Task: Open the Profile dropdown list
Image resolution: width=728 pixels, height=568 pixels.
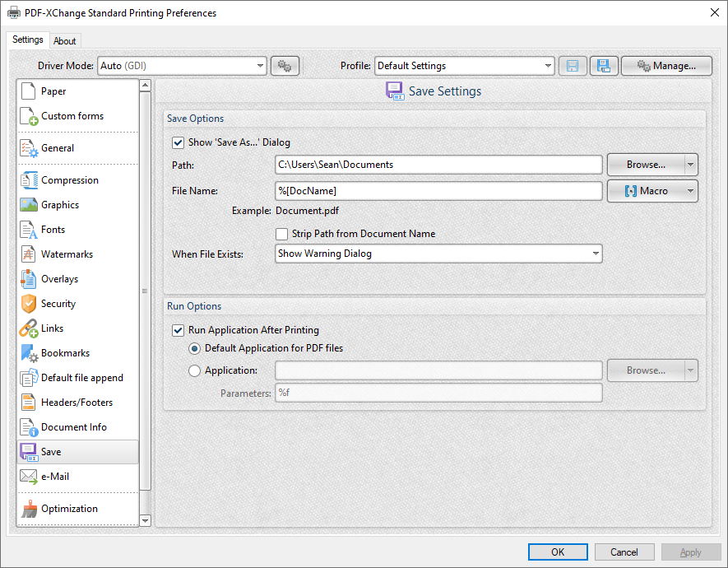Action: [x=464, y=66]
